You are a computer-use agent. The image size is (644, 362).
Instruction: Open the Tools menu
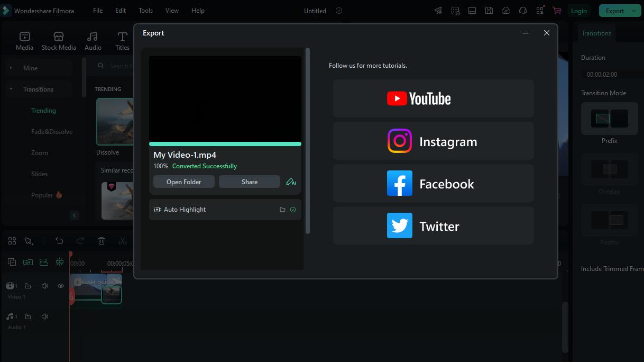tap(145, 11)
